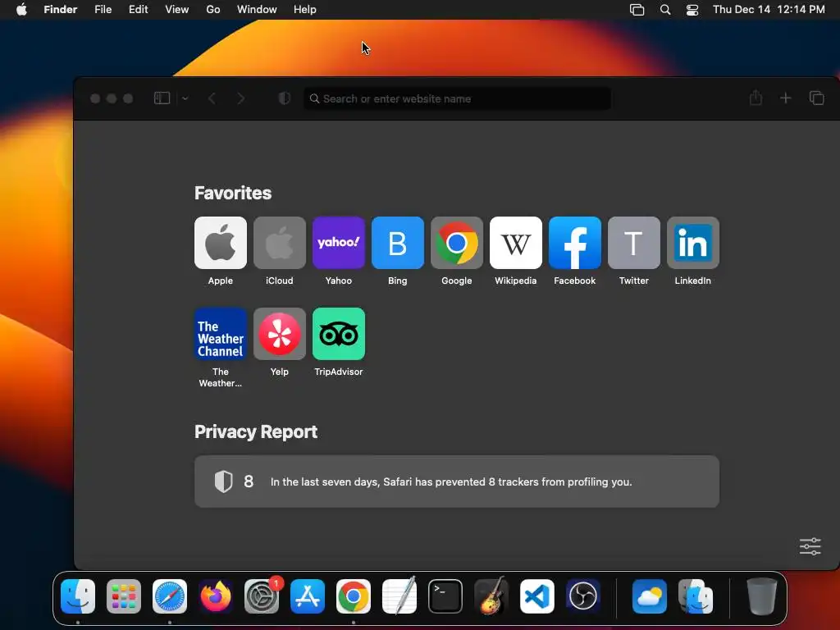This screenshot has width=840, height=630.
Task: Open the Facebook favorite tile
Action: [575, 243]
